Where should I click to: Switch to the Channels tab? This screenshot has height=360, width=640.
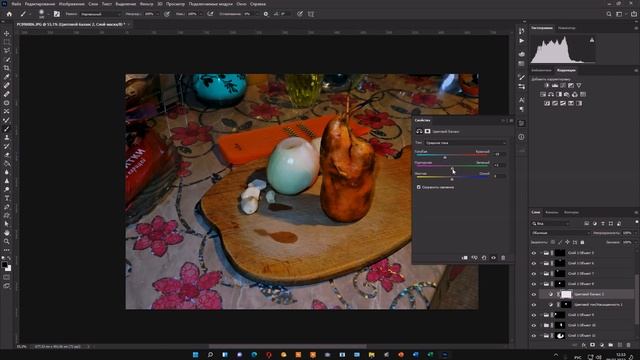point(552,212)
